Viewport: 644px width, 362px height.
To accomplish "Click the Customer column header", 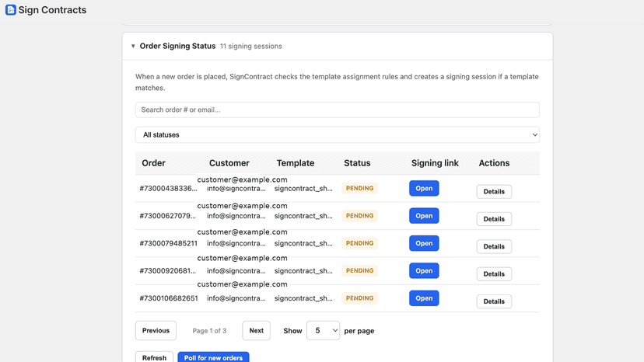I will 229,163.
